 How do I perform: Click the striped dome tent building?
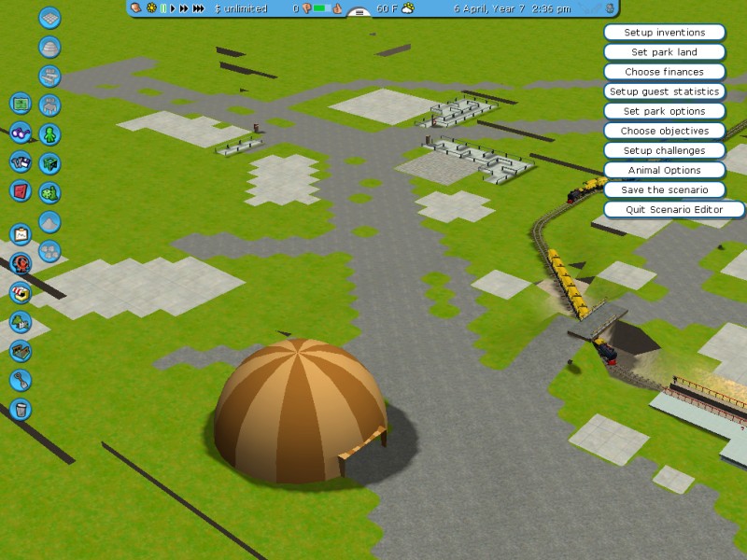tap(300, 410)
